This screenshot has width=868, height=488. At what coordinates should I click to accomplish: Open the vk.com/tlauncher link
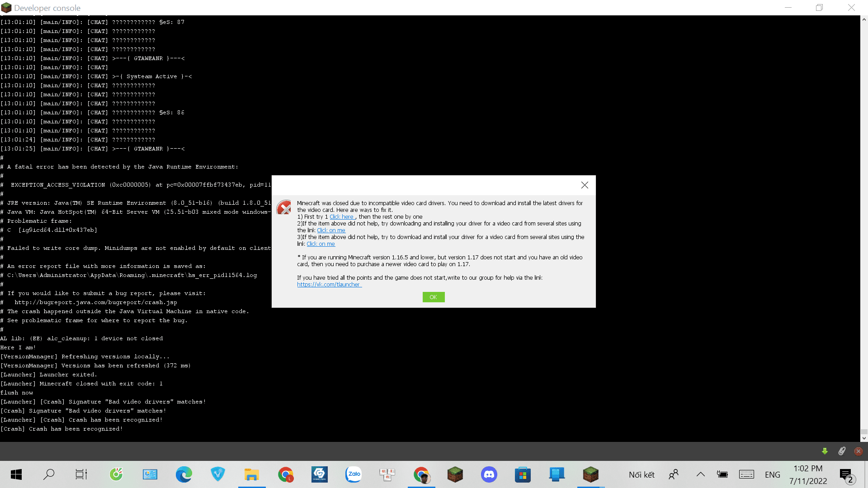pos(329,285)
